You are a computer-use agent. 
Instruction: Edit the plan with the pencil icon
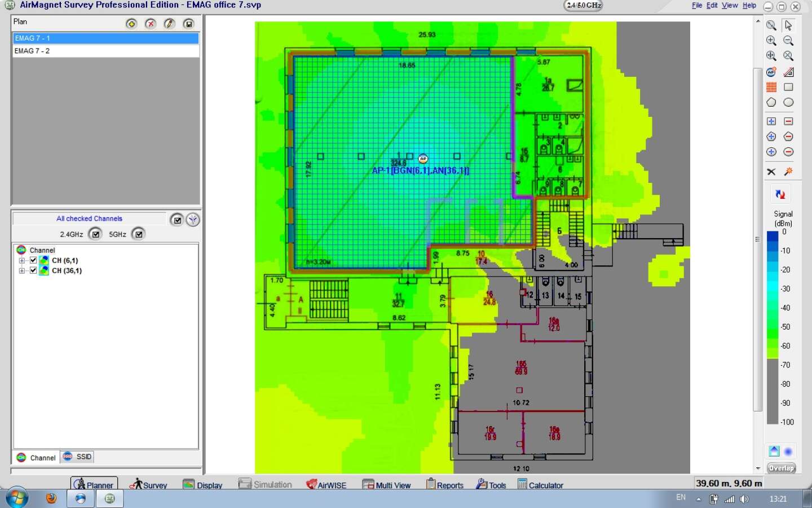pos(170,24)
